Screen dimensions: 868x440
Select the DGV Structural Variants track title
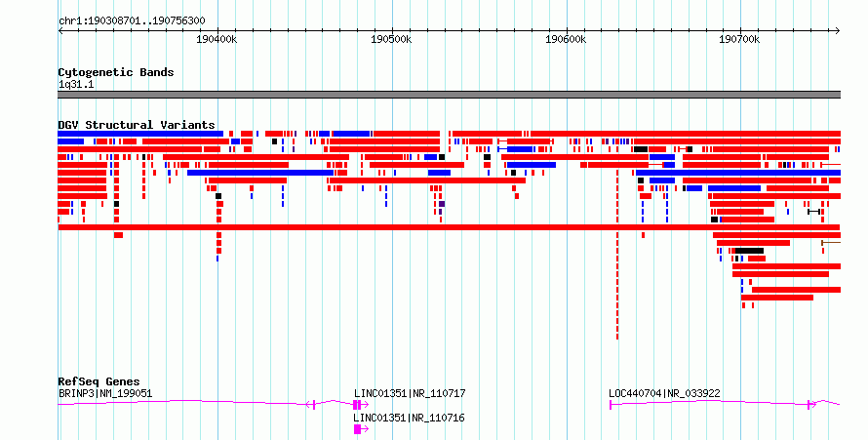coord(137,125)
